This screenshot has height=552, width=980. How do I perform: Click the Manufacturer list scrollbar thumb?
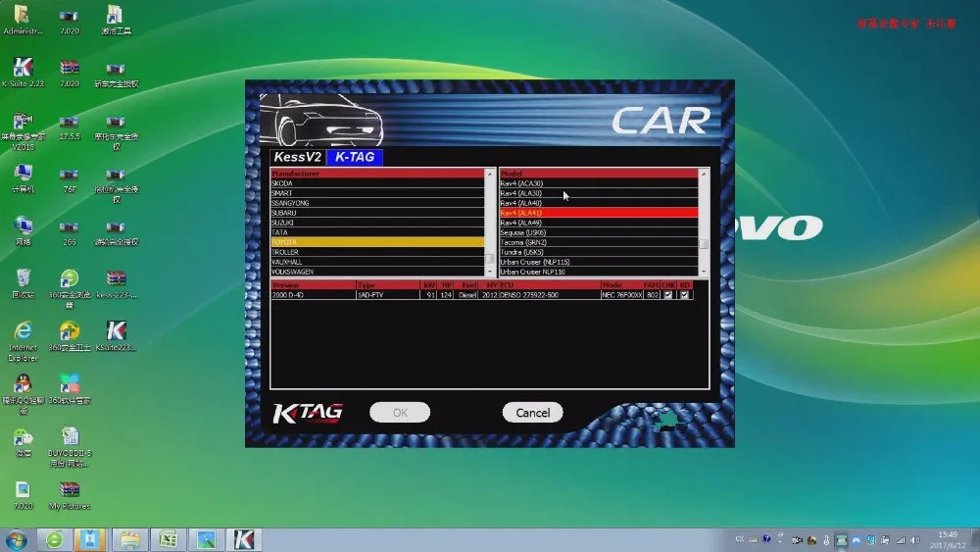pos(490,258)
